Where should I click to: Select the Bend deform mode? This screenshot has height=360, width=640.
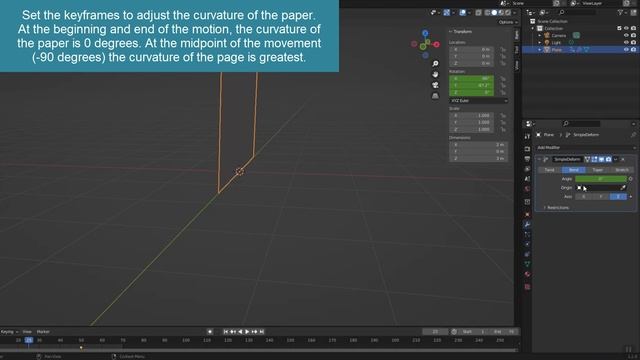point(573,170)
